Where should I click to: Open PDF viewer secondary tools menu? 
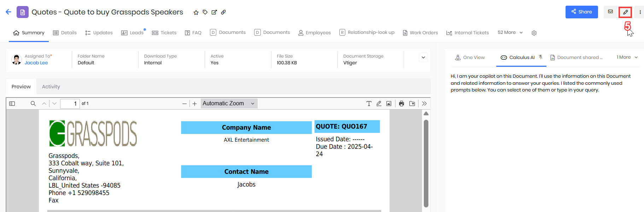pos(425,104)
